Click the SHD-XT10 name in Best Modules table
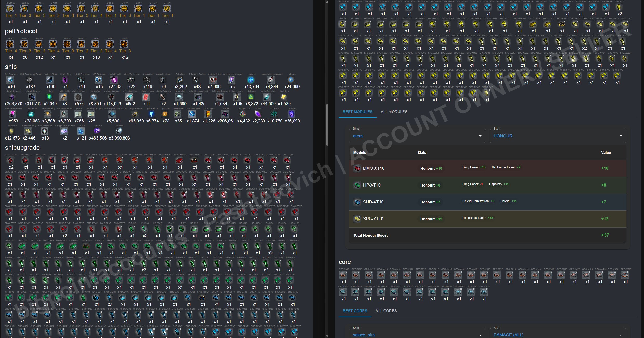The image size is (644, 338). (x=373, y=202)
